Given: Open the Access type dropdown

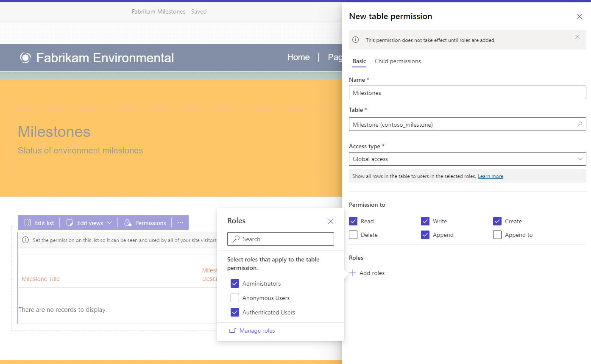Looking at the screenshot, I should [467, 159].
